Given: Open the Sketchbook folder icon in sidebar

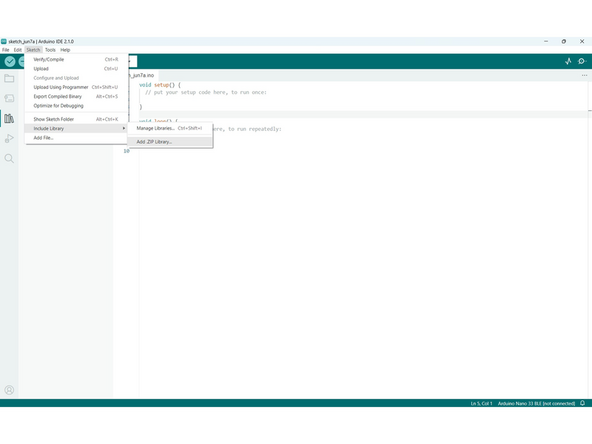Looking at the screenshot, I should click(x=9, y=79).
